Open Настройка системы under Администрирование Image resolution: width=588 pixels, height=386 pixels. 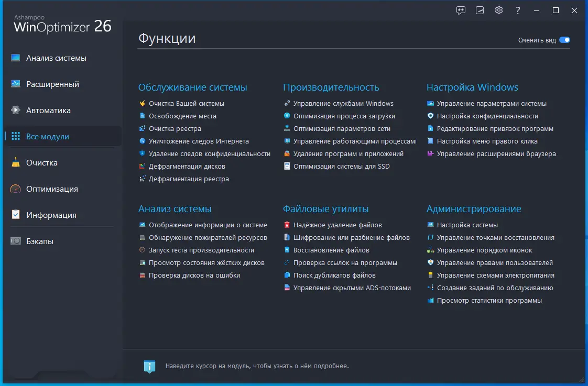[467, 225]
